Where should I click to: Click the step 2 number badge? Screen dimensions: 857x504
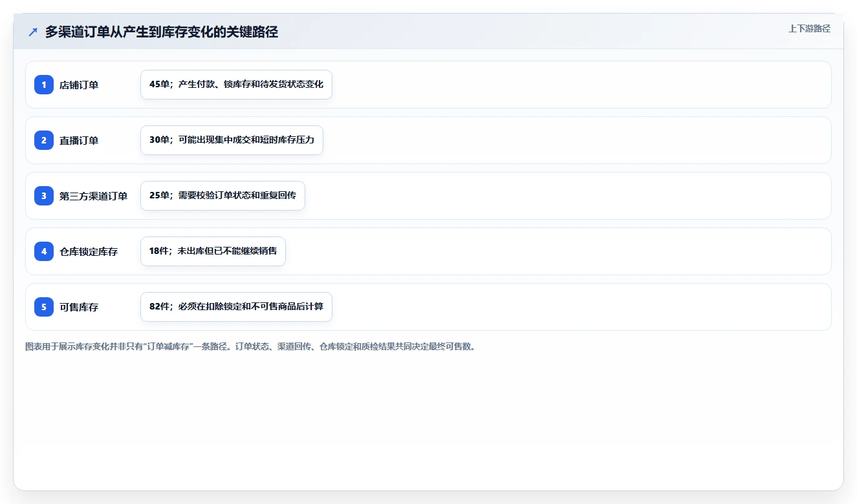click(x=44, y=140)
